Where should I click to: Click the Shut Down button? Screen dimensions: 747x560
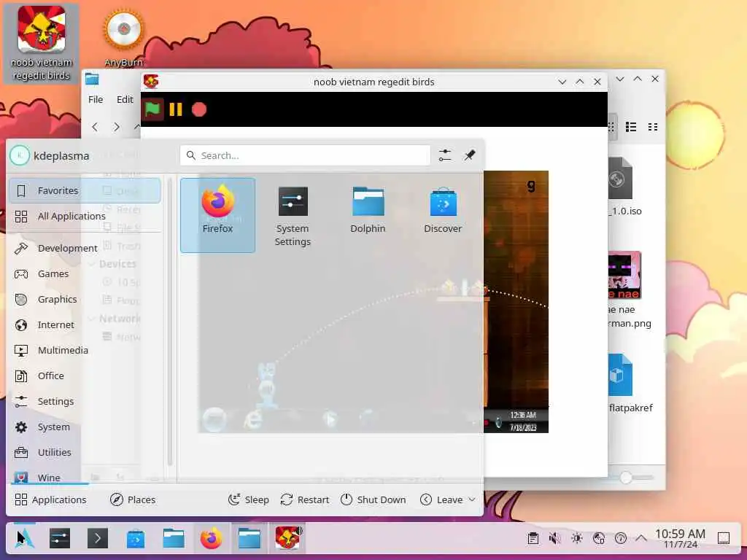[x=373, y=499]
